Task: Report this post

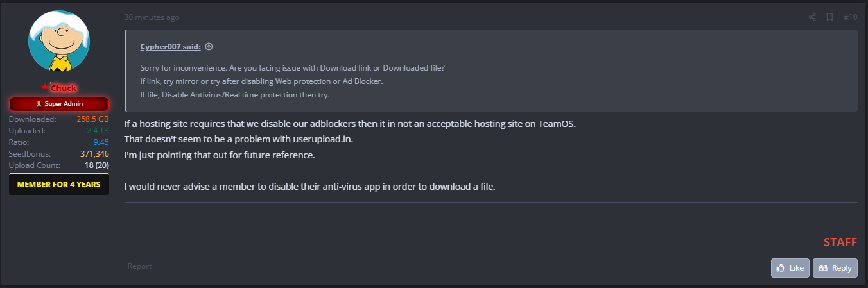Action: click(139, 266)
